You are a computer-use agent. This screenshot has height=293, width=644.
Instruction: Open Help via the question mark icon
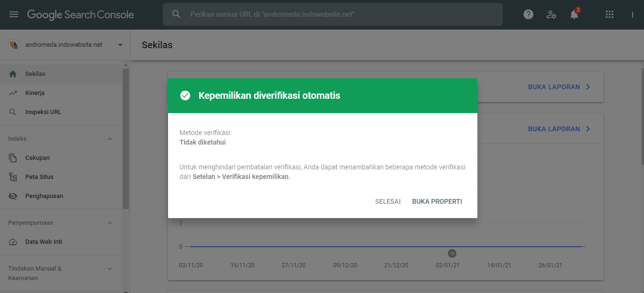[528, 14]
